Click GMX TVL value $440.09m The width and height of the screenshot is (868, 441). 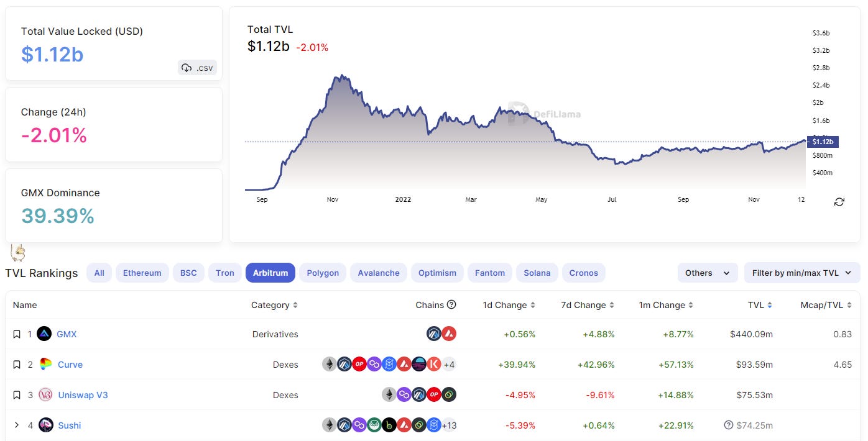752,334
